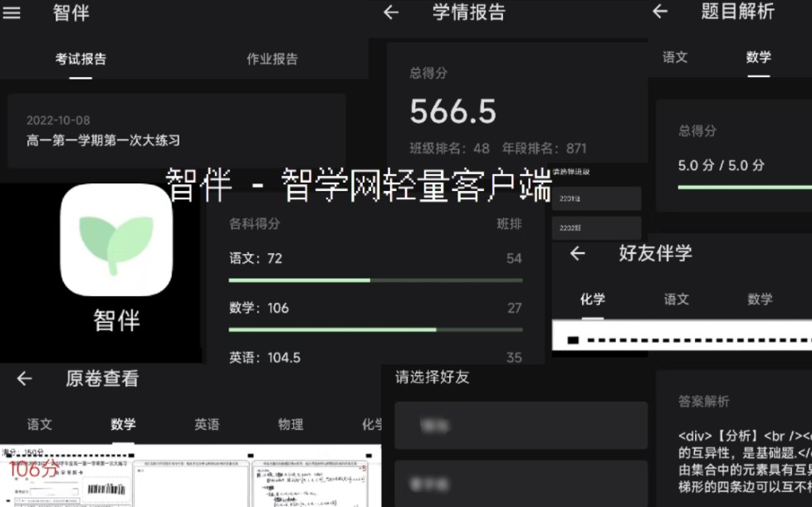This screenshot has height=507, width=812.
Task: Switch to the 考试报告 tab
Action: (x=81, y=59)
